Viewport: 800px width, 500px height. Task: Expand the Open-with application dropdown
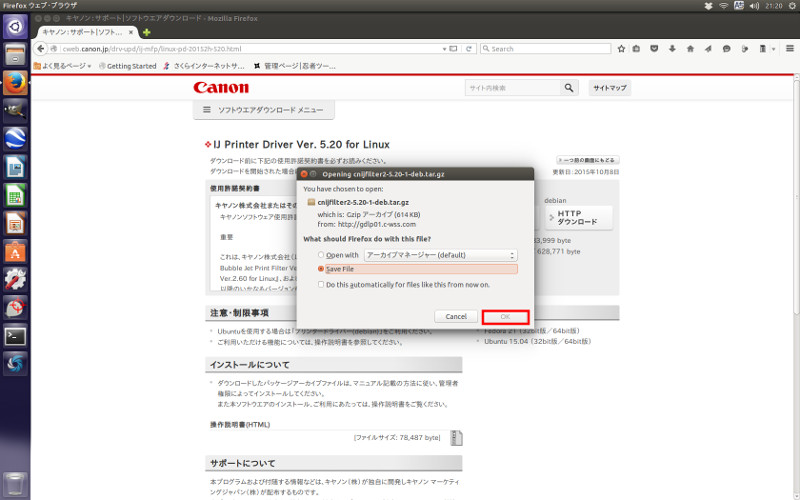(440, 255)
